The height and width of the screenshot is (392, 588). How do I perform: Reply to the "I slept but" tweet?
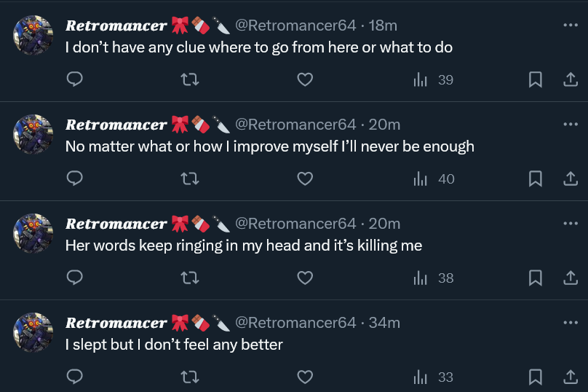point(74,377)
